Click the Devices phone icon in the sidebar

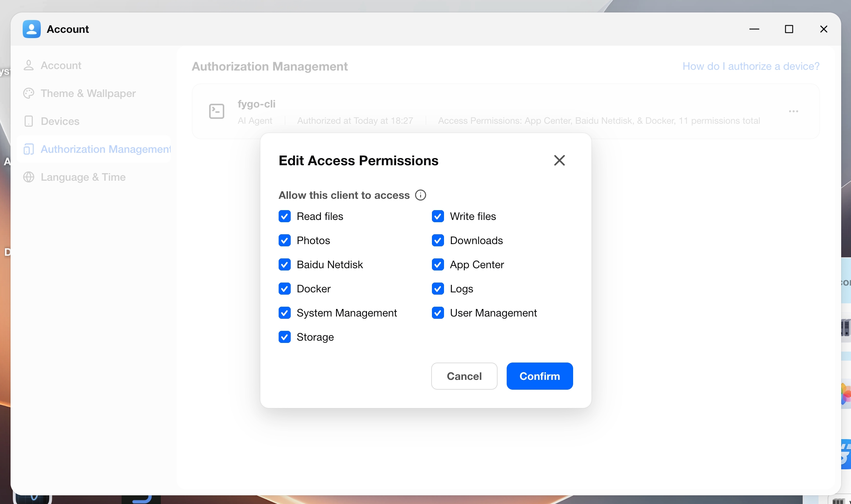point(29,121)
